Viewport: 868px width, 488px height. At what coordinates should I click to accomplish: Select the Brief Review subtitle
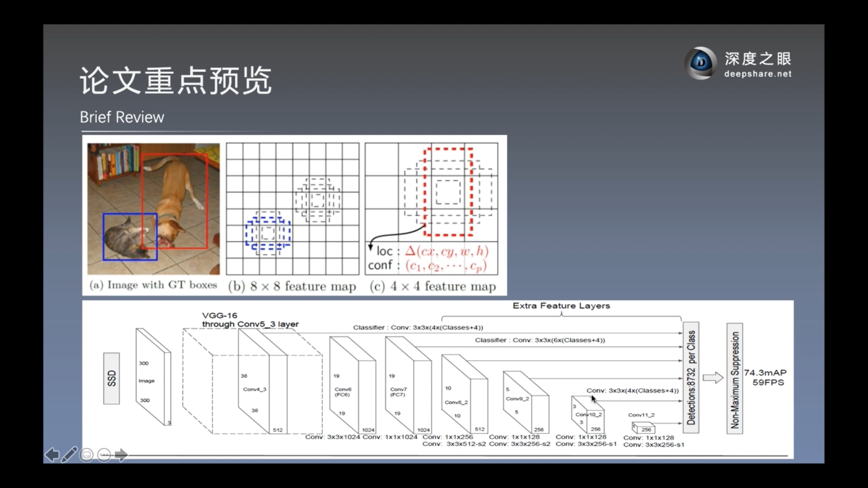point(122,117)
